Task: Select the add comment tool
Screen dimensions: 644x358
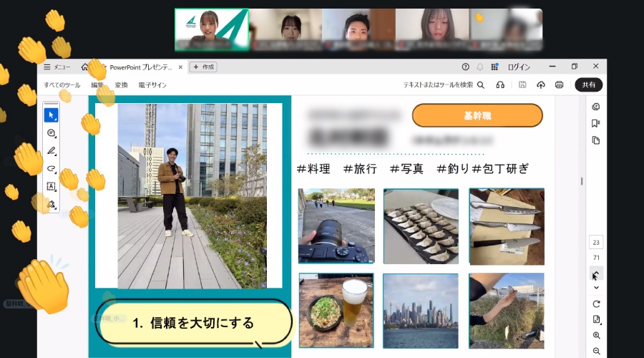Action: pos(51,133)
